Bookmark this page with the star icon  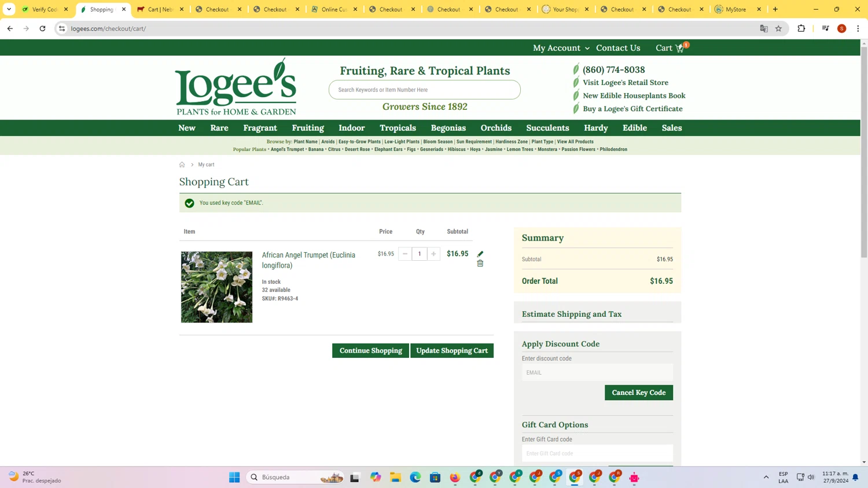(778, 28)
